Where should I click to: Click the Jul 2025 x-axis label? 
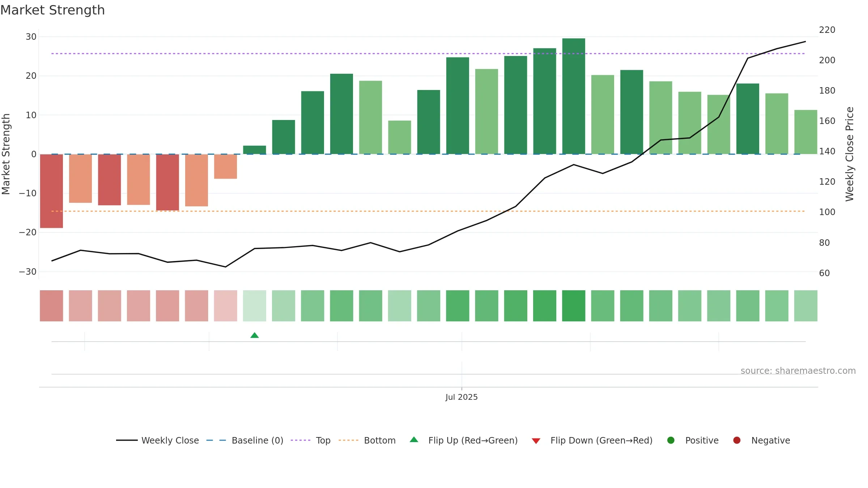461,397
